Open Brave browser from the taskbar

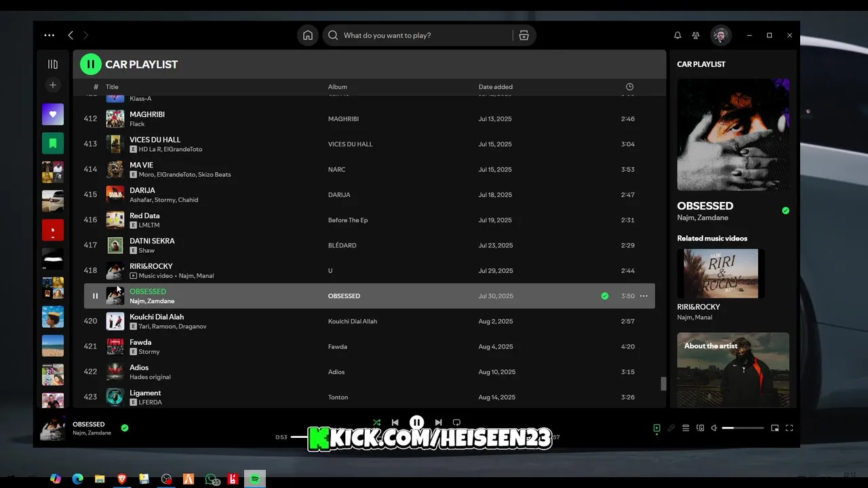point(122,479)
